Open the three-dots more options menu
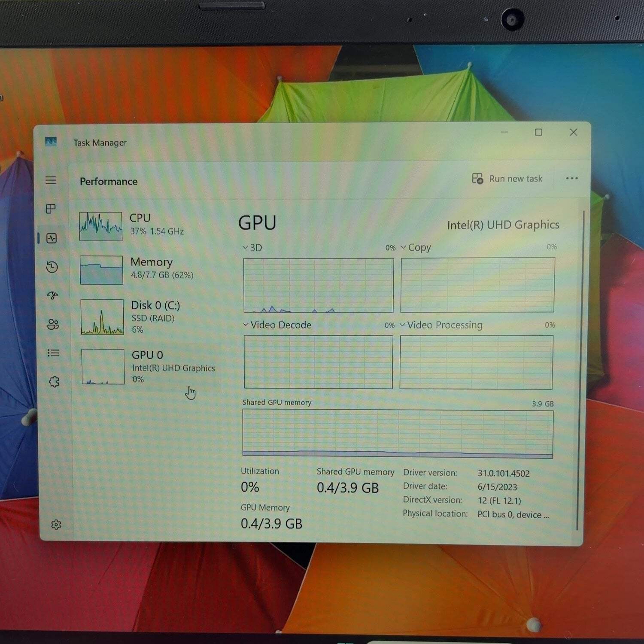The width and height of the screenshot is (644, 644). point(571,178)
